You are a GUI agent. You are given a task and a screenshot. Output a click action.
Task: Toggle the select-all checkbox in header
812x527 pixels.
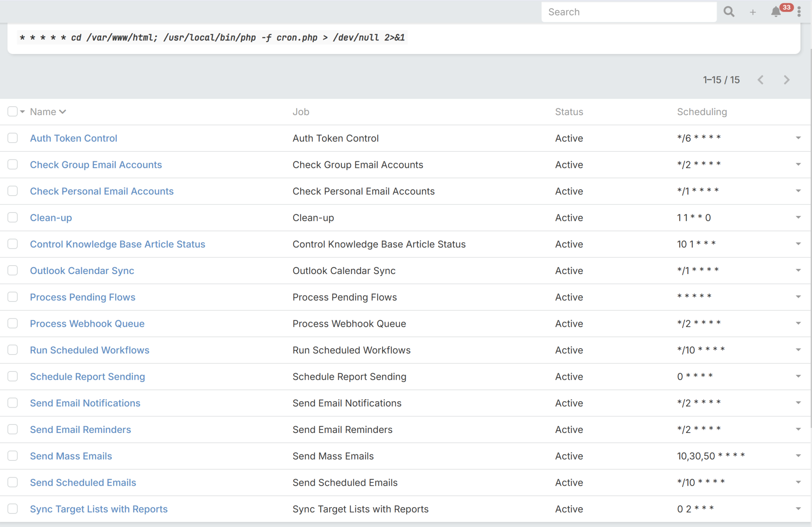coord(13,111)
